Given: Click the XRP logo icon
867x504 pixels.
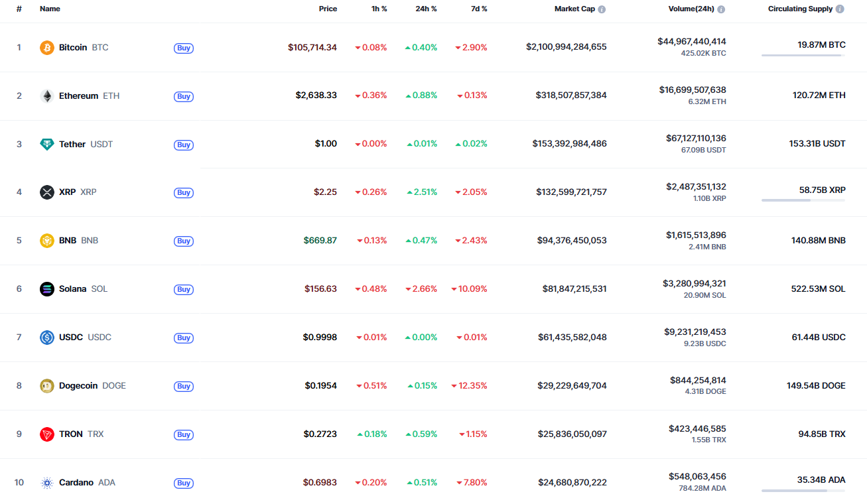Looking at the screenshot, I should [46, 192].
